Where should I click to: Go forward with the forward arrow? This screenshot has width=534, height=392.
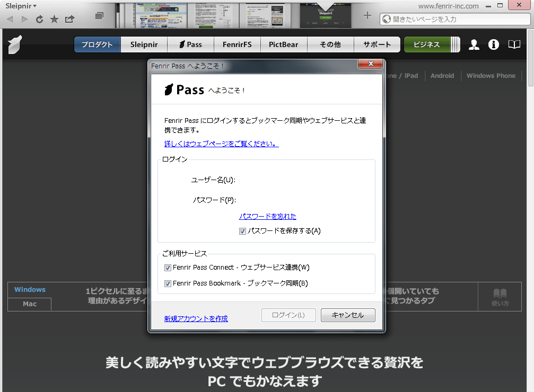click(x=24, y=20)
